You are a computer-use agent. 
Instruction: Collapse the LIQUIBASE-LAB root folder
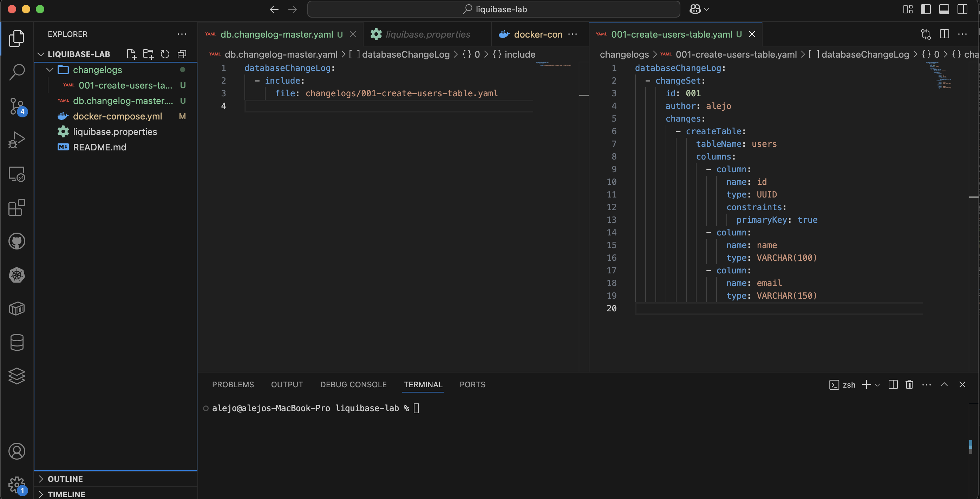[41, 54]
